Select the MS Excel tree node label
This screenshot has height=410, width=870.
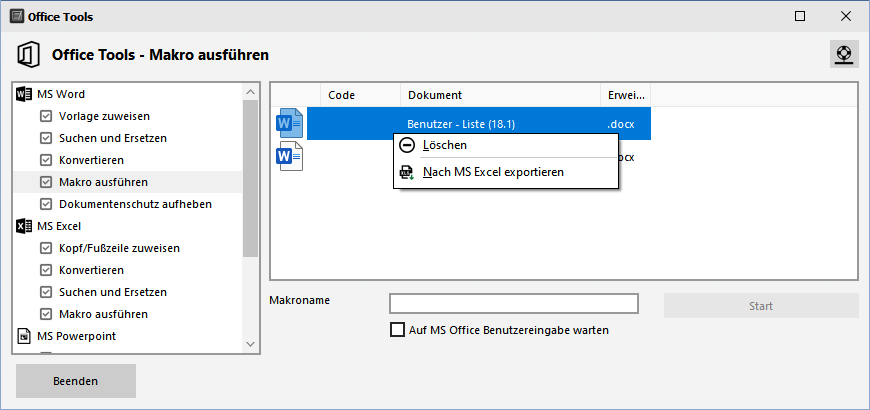[59, 226]
